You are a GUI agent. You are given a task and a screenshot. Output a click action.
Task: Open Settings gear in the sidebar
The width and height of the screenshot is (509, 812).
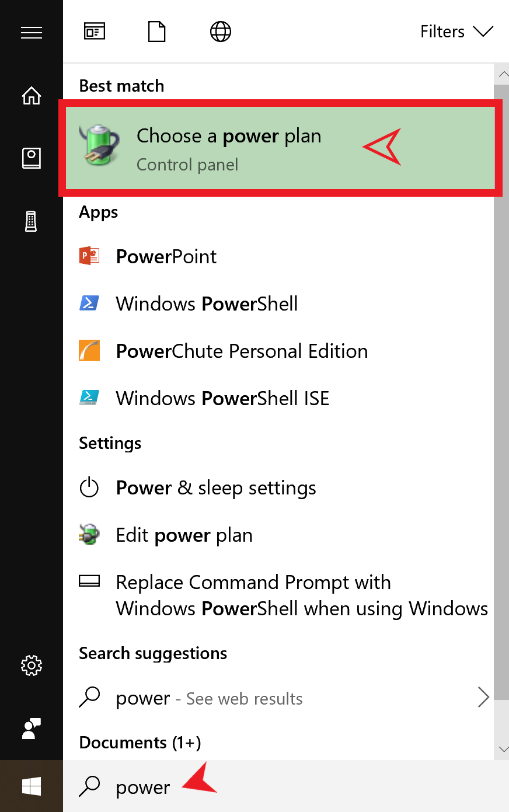click(32, 665)
